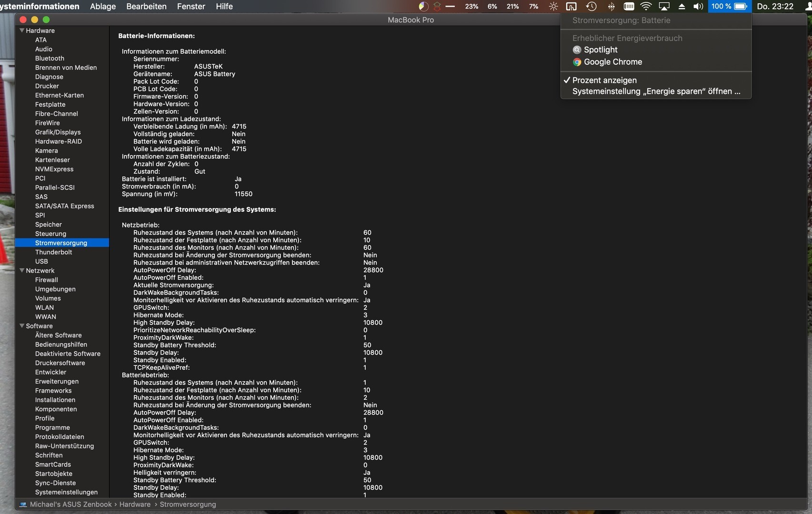
Task: Click the memory-chip status icon in menu bar
Action: 629,7
